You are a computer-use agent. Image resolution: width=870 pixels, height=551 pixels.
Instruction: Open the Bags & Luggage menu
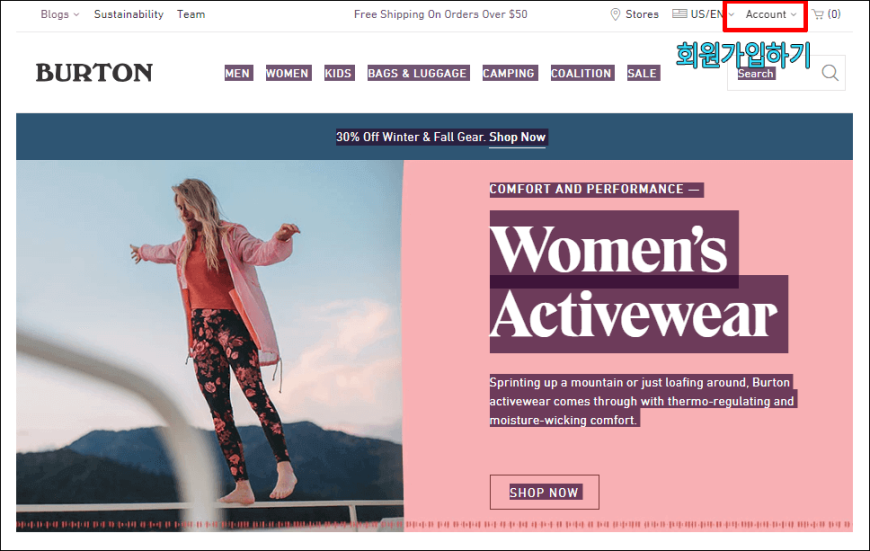418,73
